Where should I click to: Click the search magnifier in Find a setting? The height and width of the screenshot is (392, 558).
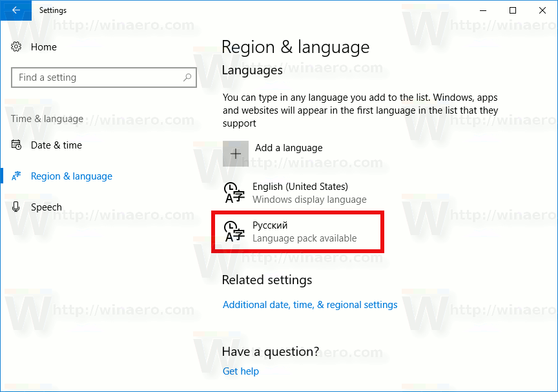point(188,77)
